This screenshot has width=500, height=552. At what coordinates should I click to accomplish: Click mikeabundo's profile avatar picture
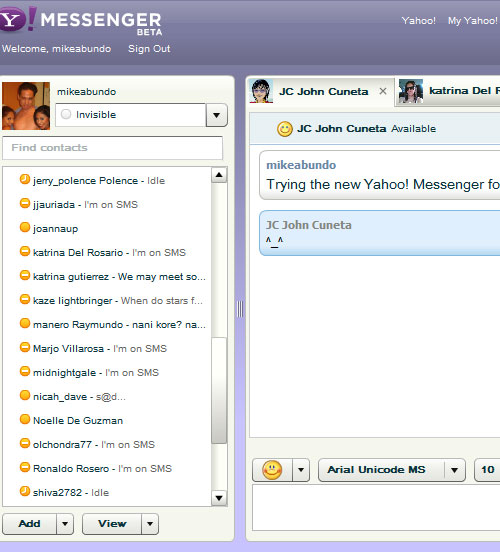26,106
